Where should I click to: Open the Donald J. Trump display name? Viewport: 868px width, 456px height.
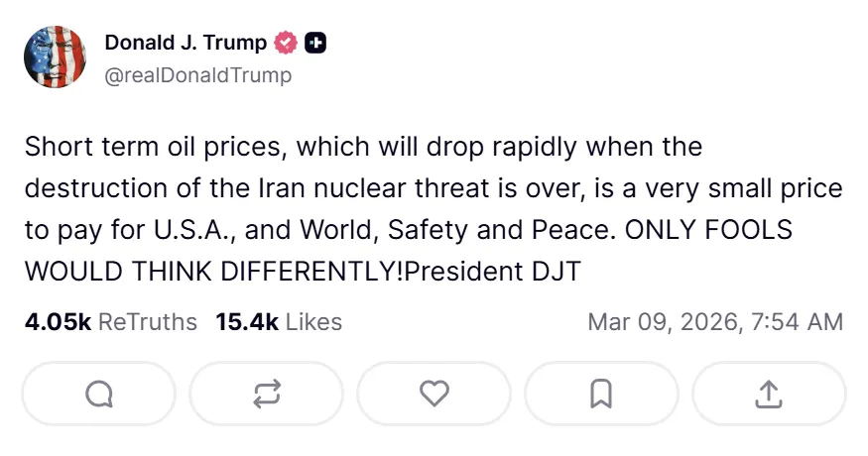[x=186, y=43]
